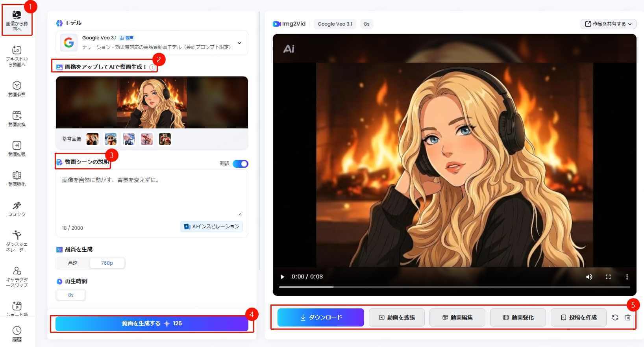The width and height of the screenshot is (644, 347).
Task: Mute the video with the speaker icon
Action: click(589, 277)
